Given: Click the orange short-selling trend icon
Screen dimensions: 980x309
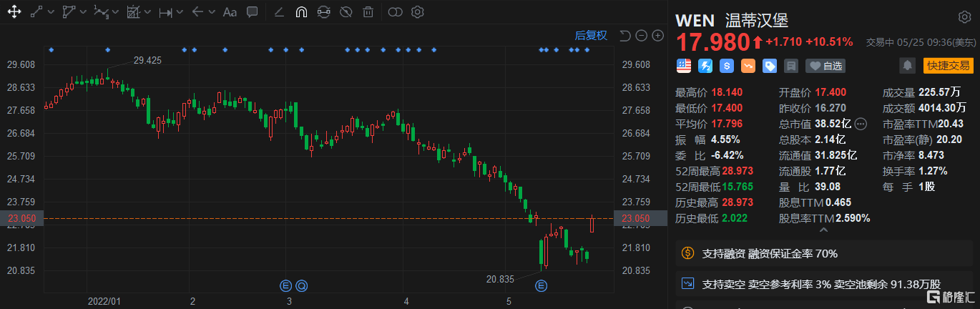Looking at the screenshot, I should tap(748, 66).
